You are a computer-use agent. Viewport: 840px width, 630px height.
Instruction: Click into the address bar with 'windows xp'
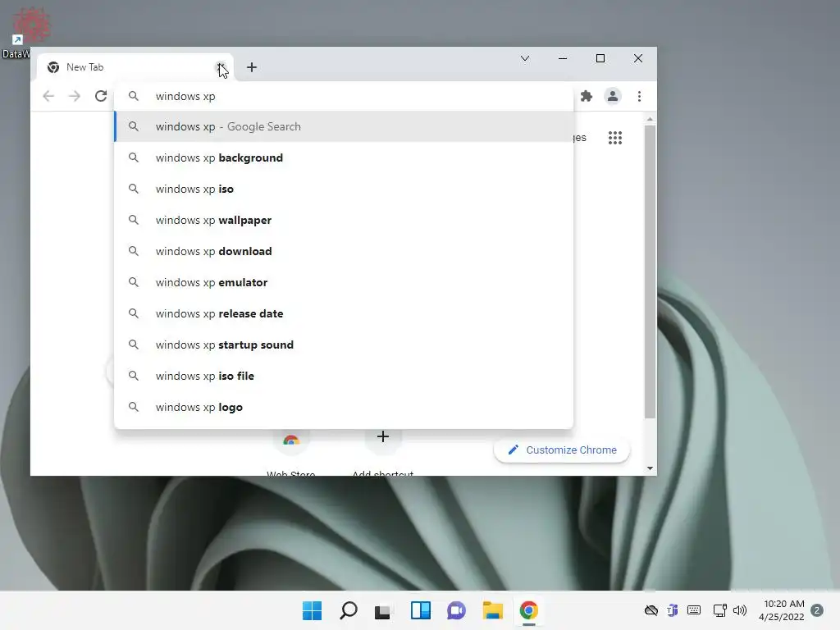(343, 97)
